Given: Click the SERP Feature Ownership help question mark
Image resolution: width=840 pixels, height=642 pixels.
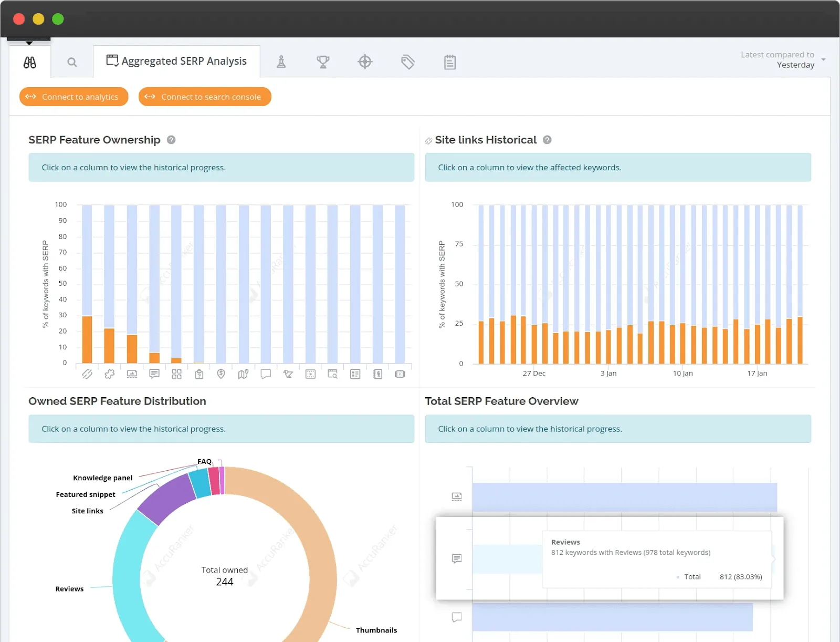Looking at the screenshot, I should click(171, 140).
